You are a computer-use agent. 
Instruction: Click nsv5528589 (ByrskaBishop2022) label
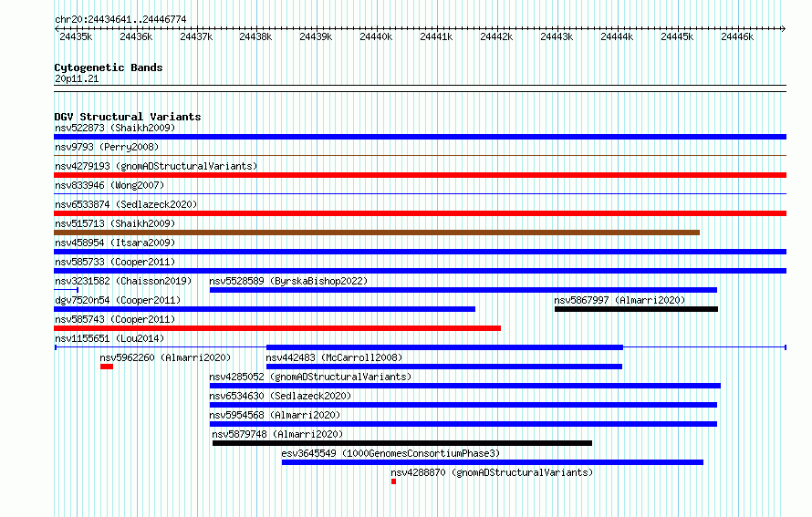(288, 281)
